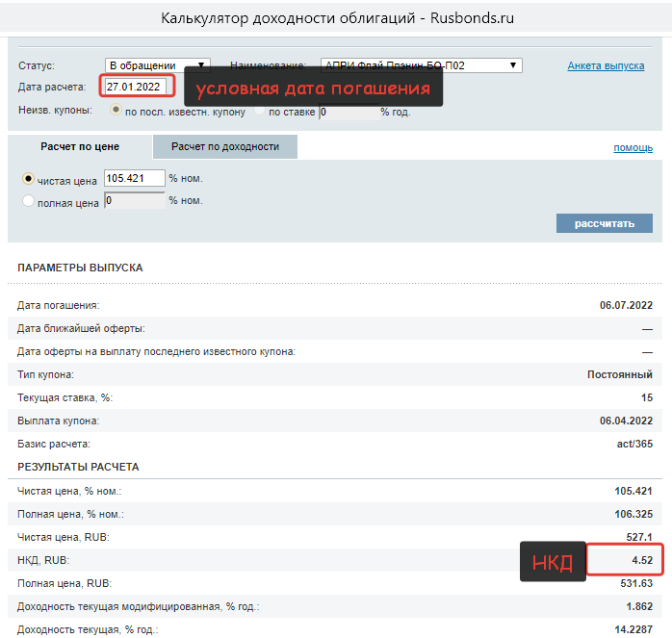Viewport: 672px width, 638px height.
Task: Select the по ставке radio option
Action: (259, 110)
